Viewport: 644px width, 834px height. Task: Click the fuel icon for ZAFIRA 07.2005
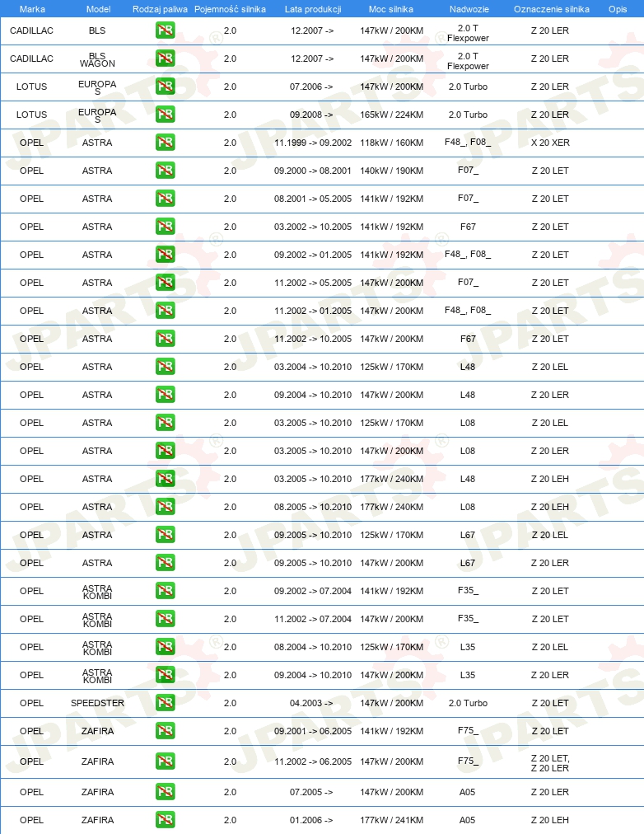pyautogui.click(x=166, y=792)
